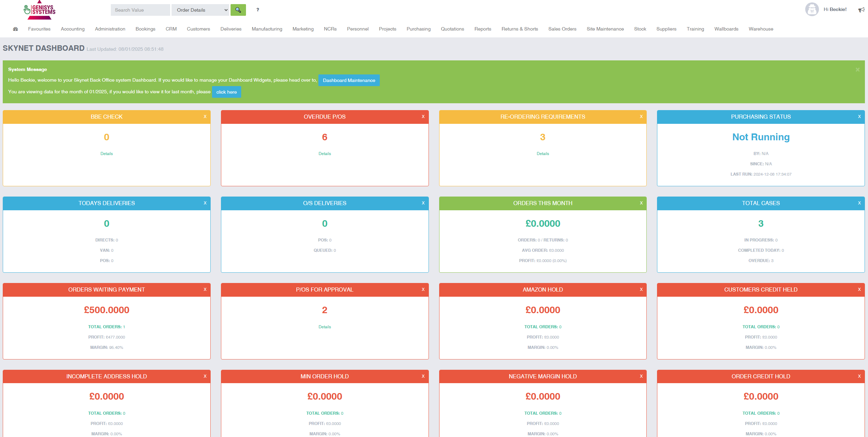Image resolution: width=868 pixels, height=437 pixels.
Task: Click 'click here' for last month data
Action: pos(226,92)
